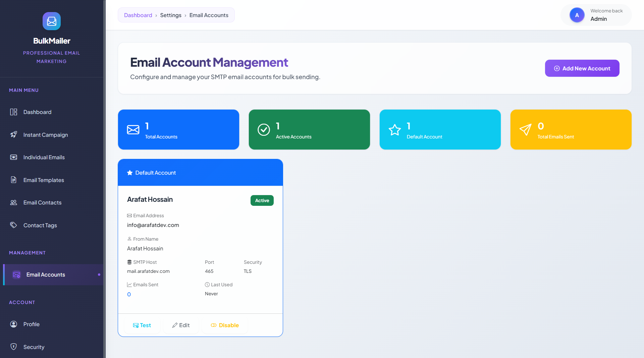Click the Never last used value
The height and width of the screenshot is (358, 644).
point(211,294)
